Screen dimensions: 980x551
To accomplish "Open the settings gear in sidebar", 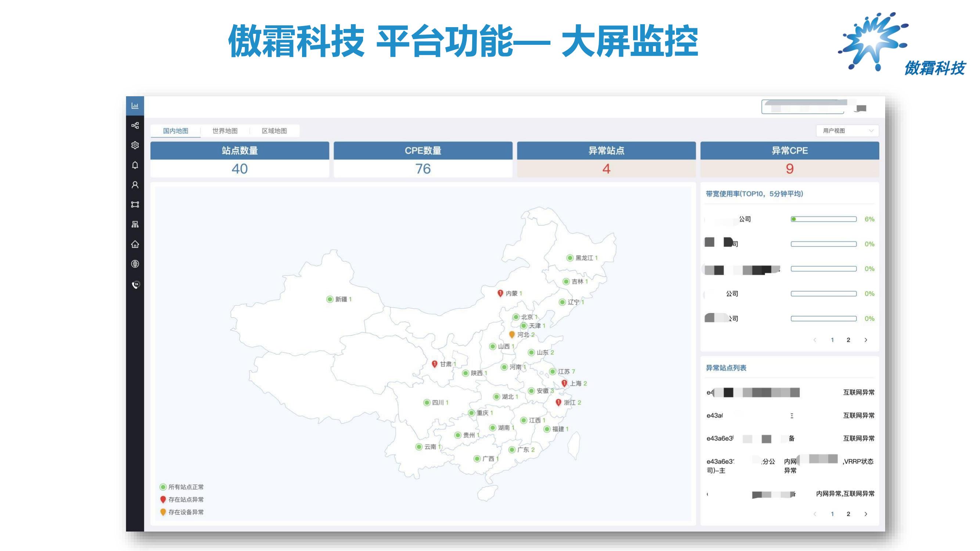I will [135, 145].
